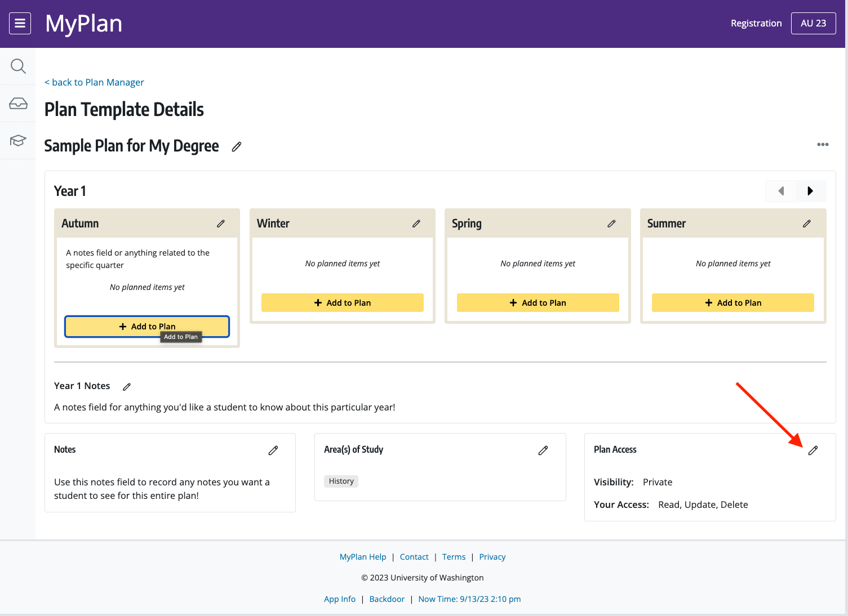Open the graduation cap sidebar icon
The width and height of the screenshot is (848, 616).
point(18,140)
